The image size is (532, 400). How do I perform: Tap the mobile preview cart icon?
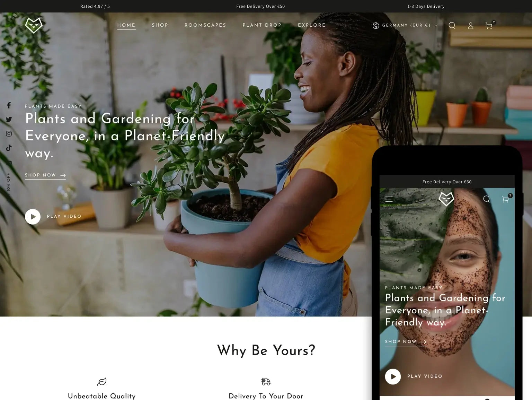(505, 199)
